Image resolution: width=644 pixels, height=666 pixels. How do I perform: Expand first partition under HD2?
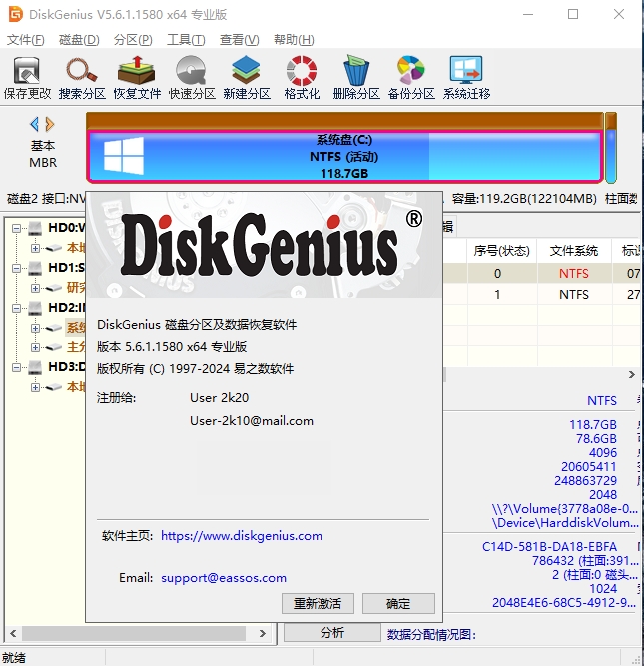pyautogui.click(x=35, y=328)
